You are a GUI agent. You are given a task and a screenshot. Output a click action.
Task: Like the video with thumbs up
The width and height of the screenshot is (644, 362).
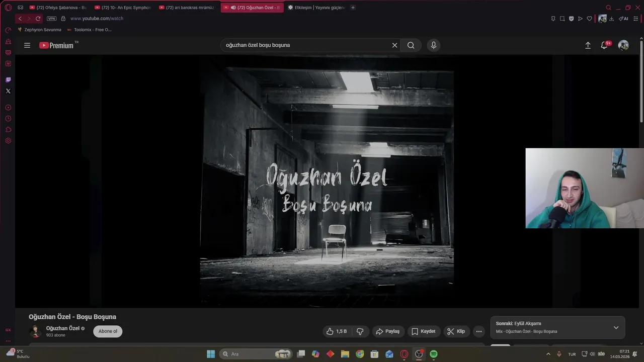coord(336,331)
